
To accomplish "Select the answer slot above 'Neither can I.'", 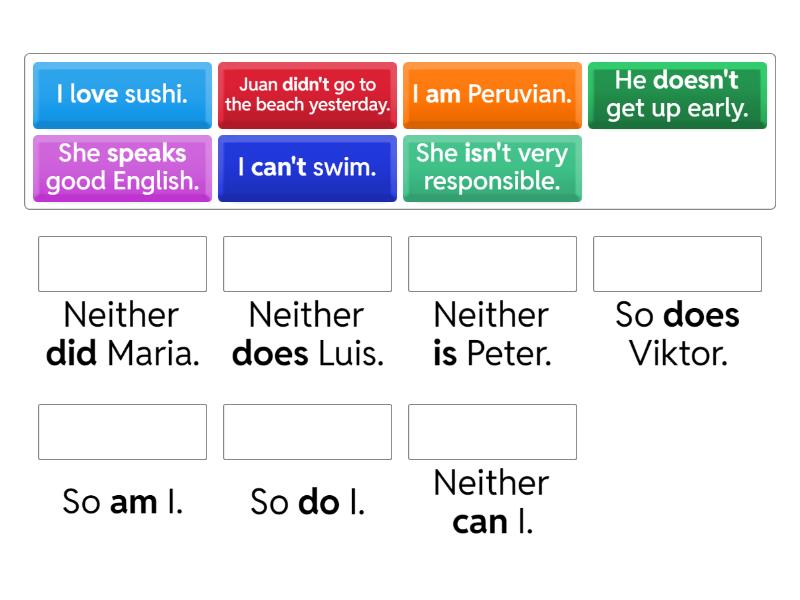I will [x=492, y=432].
